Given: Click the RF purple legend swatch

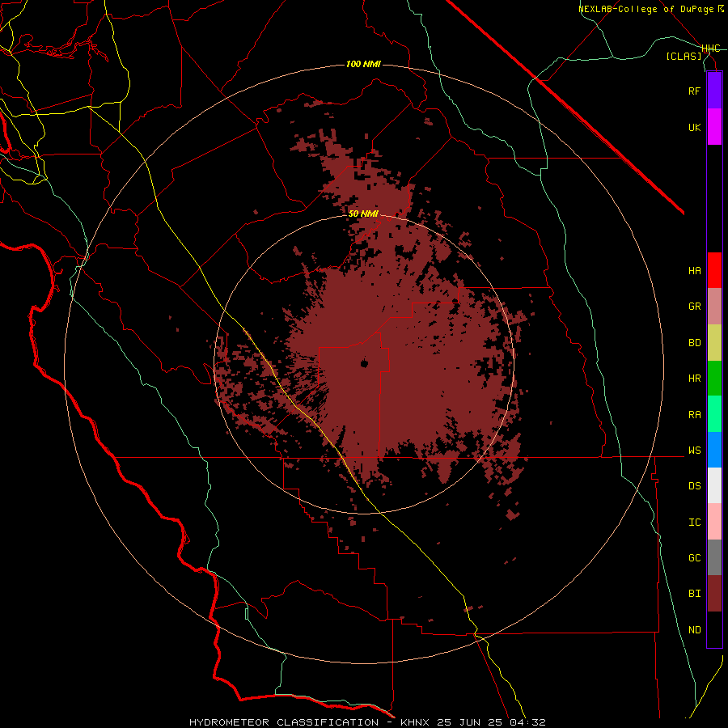Looking at the screenshot, I should tap(714, 91).
